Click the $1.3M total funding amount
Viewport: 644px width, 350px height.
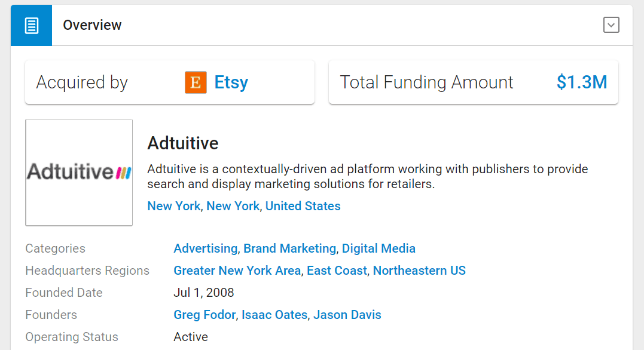582,82
